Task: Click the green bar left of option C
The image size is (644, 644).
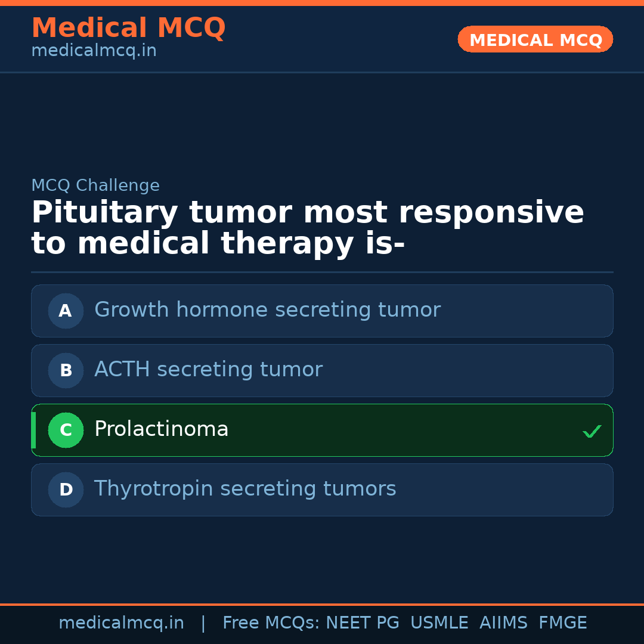Action: click(x=33, y=430)
